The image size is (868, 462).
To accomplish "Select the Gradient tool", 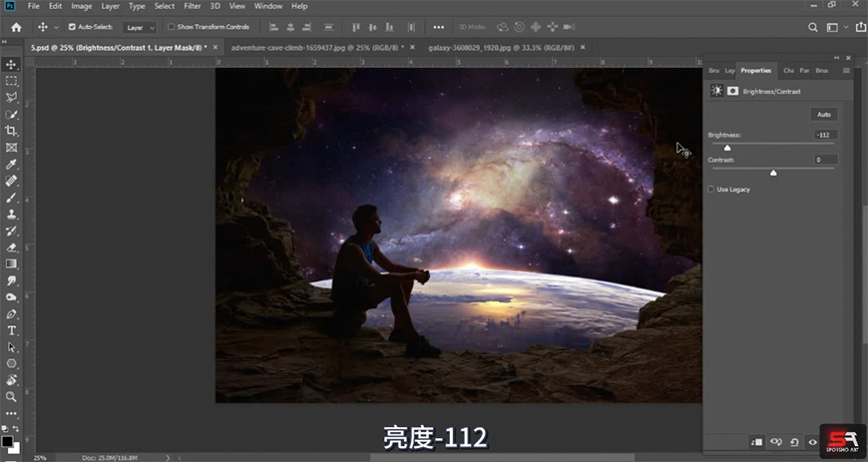I will click(11, 263).
